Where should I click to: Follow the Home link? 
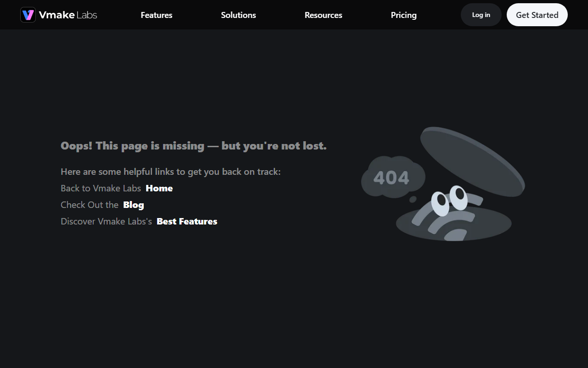[159, 188]
